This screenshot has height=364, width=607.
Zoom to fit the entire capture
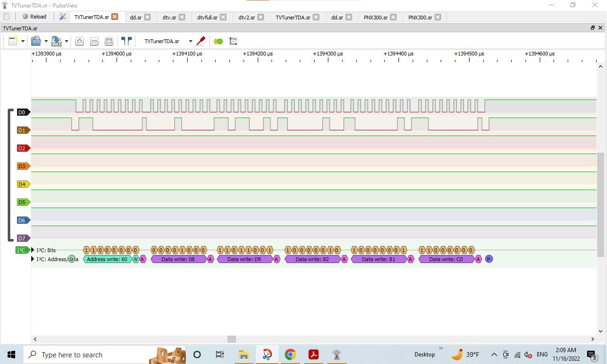click(x=109, y=41)
